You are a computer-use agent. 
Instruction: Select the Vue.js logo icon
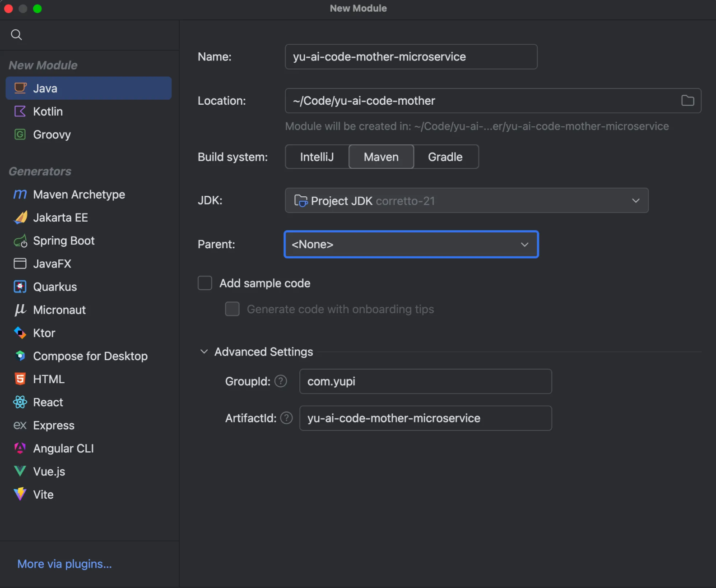click(x=20, y=471)
